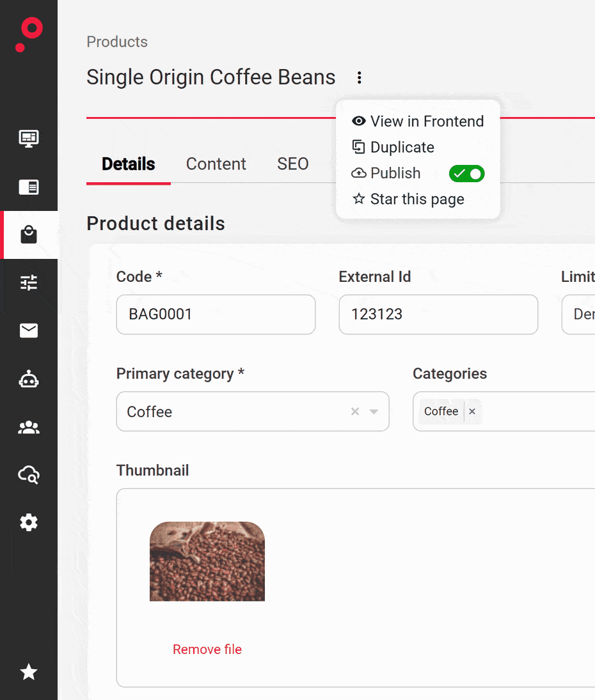Open the settings gear icon in sidebar
Viewport: 595px width, 700px height.
point(29,522)
